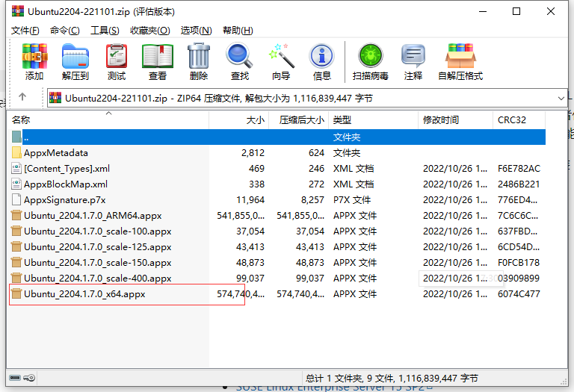This screenshot has height=392, width=574.
Task: Click the Ubuntu x64.appx package icon
Action: (x=16, y=293)
